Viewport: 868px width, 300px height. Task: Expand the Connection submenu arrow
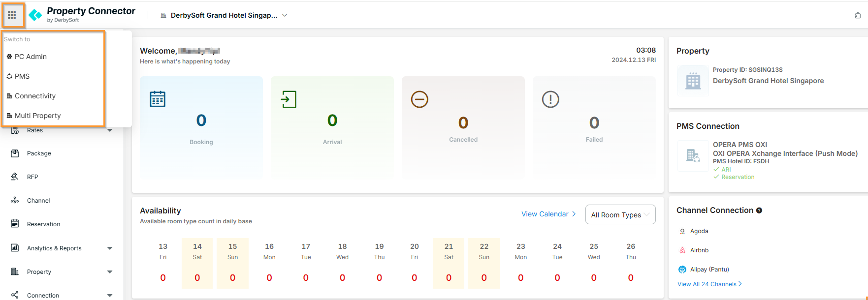click(110, 296)
